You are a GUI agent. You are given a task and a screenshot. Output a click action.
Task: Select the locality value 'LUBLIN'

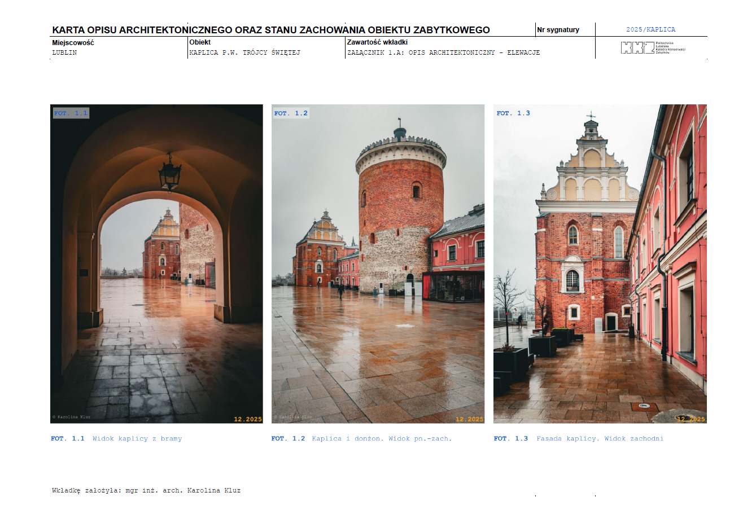tap(64, 52)
